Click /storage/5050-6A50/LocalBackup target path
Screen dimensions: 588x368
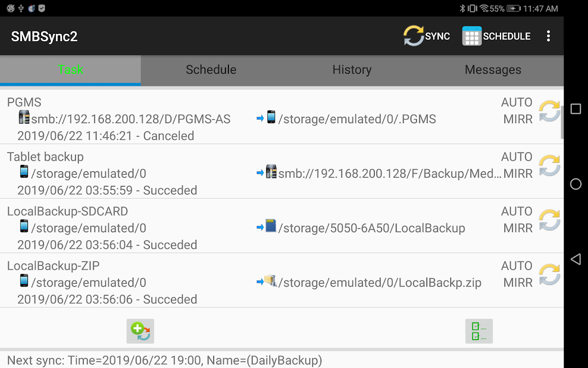point(371,228)
